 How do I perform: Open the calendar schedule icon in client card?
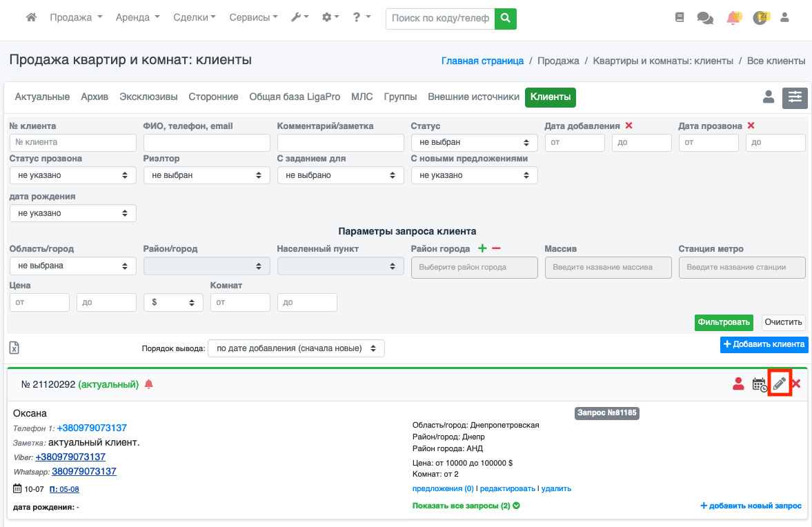click(759, 384)
